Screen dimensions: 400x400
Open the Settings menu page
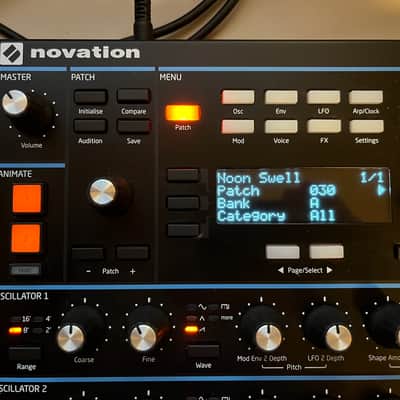coord(367,127)
